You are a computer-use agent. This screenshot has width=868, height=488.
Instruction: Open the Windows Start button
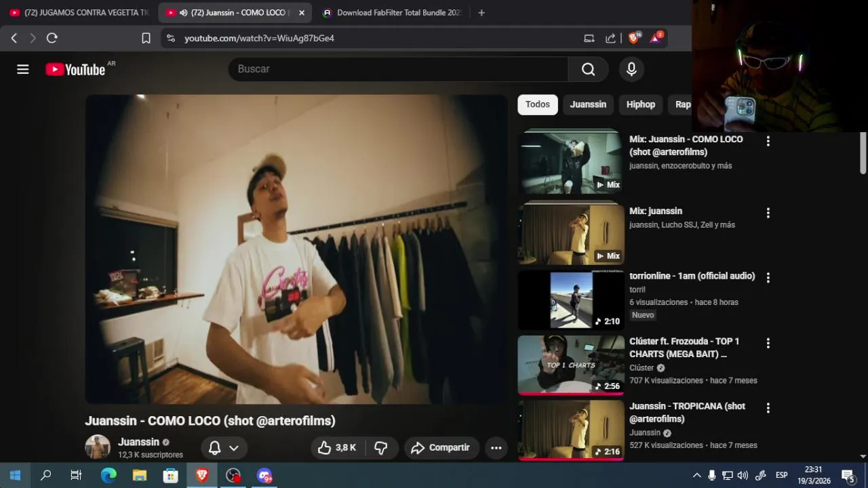point(15,476)
